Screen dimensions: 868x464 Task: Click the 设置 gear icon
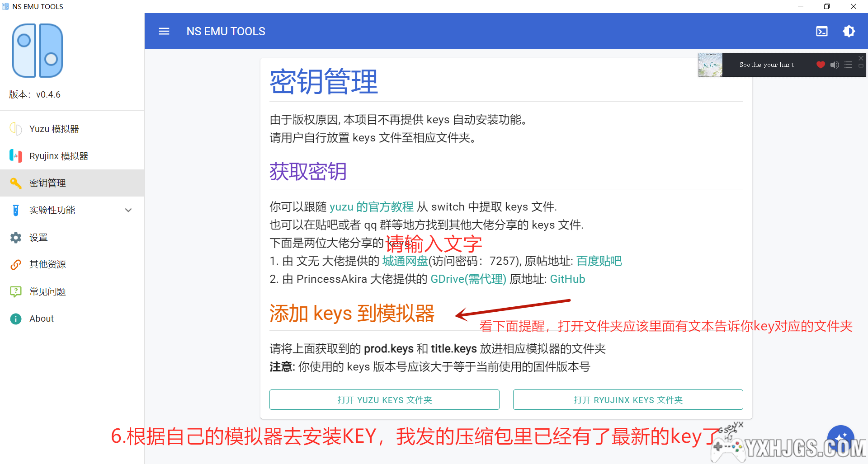[x=16, y=237]
